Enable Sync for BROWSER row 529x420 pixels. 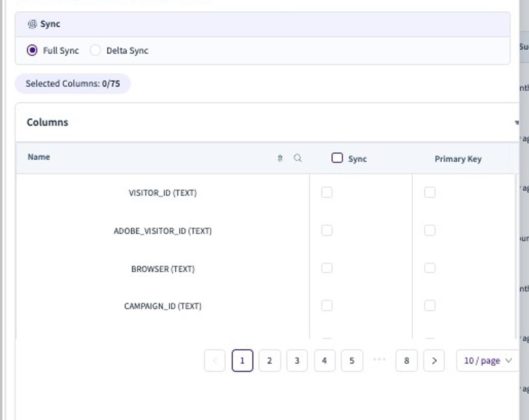[327, 268]
